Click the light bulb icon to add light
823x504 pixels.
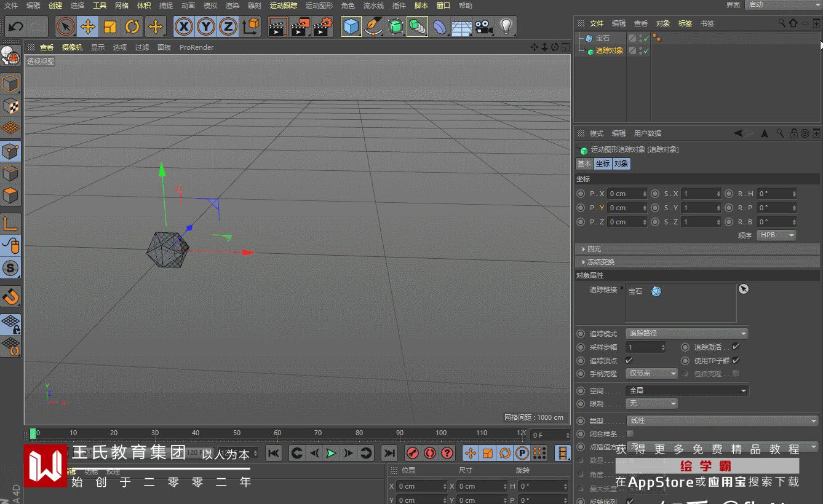click(506, 27)
